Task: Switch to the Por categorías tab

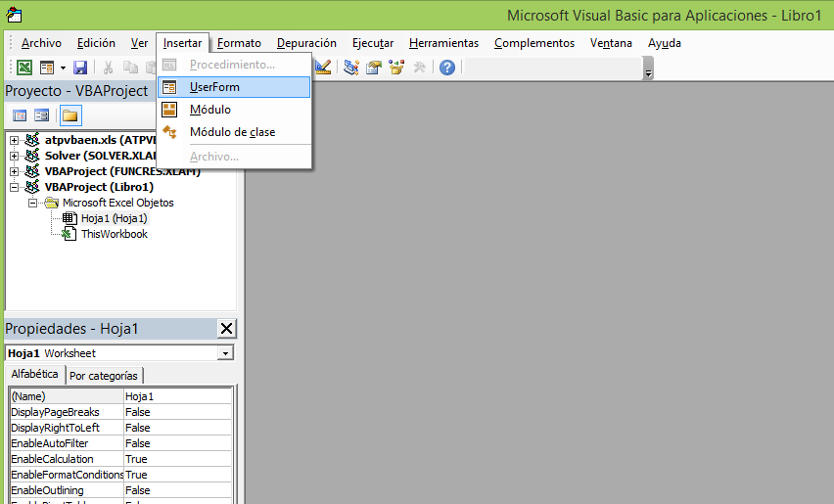Action: coord(104,376)
